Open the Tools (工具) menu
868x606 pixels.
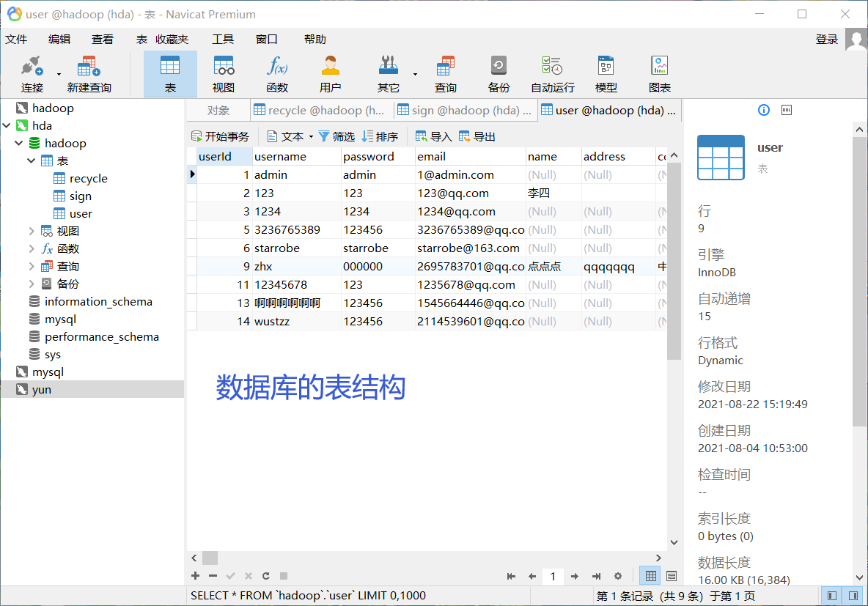(223, 40)
